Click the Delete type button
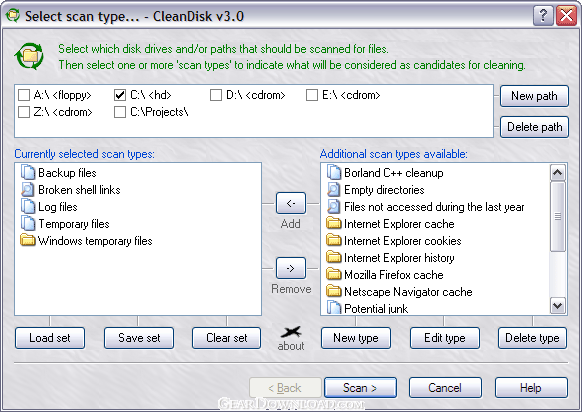The width and height of the screenshot is (582, 412). click(x=532, y=338)
